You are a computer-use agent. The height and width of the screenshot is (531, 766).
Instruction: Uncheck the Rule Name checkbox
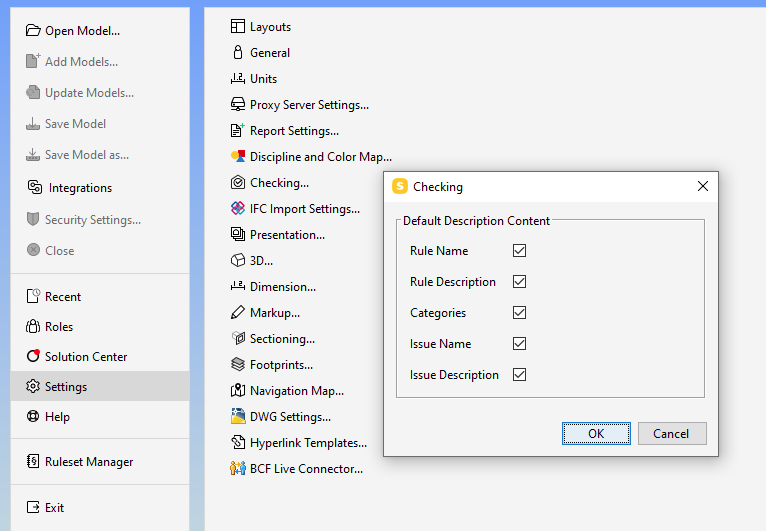pos(519,251)
